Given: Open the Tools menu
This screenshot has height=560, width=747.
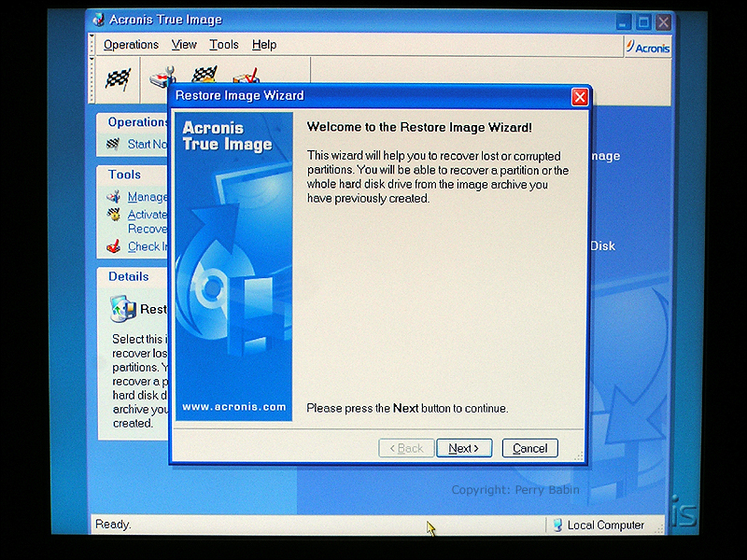Looking at the screenshot, I should pos(224,45).
